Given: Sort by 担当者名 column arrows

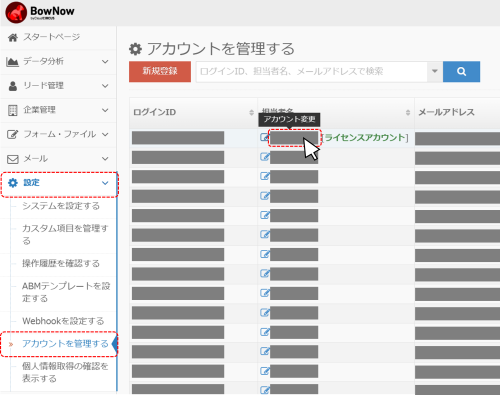Looking at the screenshot, I should [408, 113].
